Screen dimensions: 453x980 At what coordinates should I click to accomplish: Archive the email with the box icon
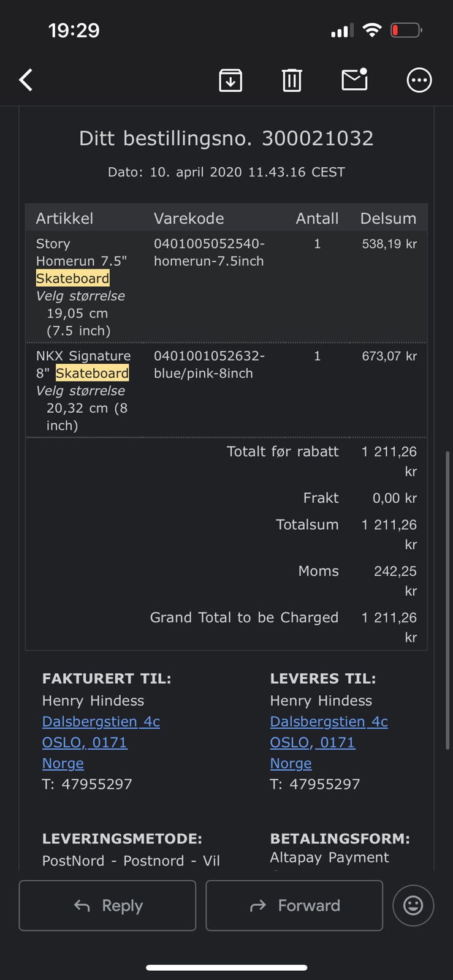[230, 80]
